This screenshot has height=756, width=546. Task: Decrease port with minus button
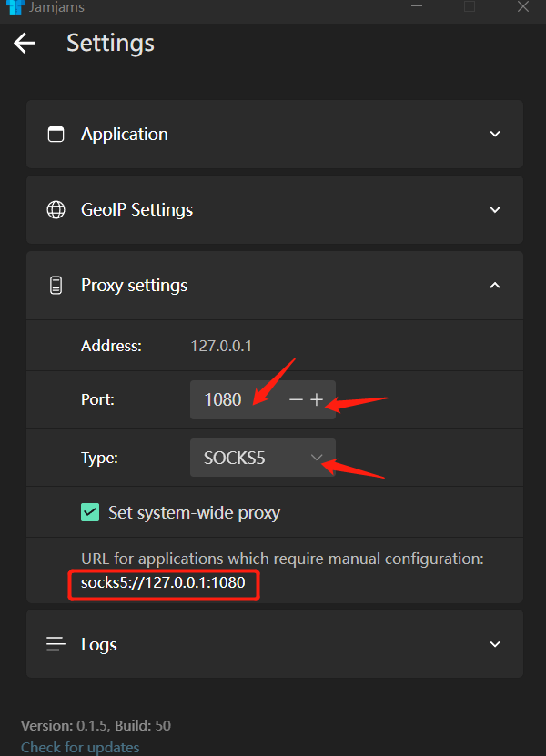[x=296, y=400]
